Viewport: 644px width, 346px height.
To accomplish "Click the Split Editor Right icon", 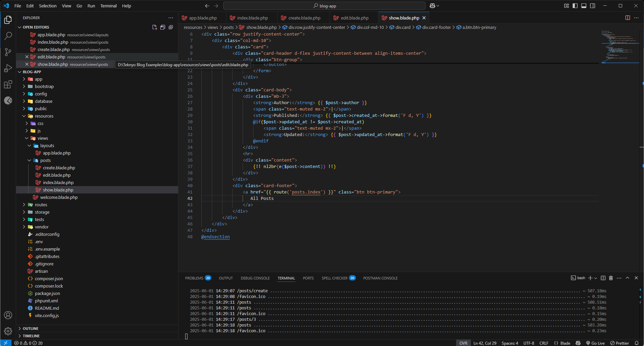I will click(x=628, y=18).
